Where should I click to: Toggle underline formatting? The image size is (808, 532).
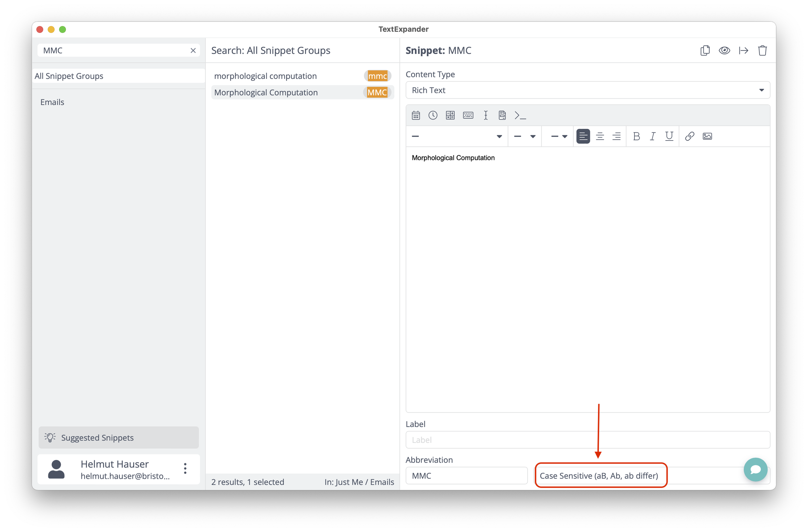coord(669,136)
